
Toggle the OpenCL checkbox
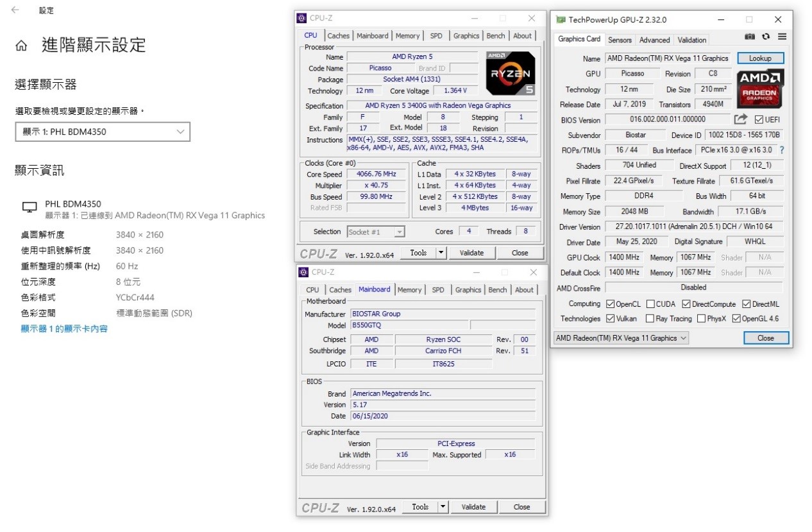pyautogui.click(x=610, y=304)
